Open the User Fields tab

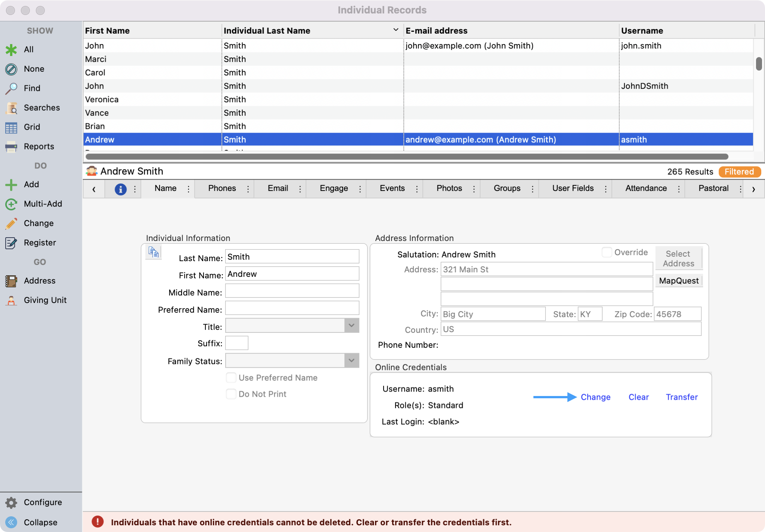[x=573, y=188]
